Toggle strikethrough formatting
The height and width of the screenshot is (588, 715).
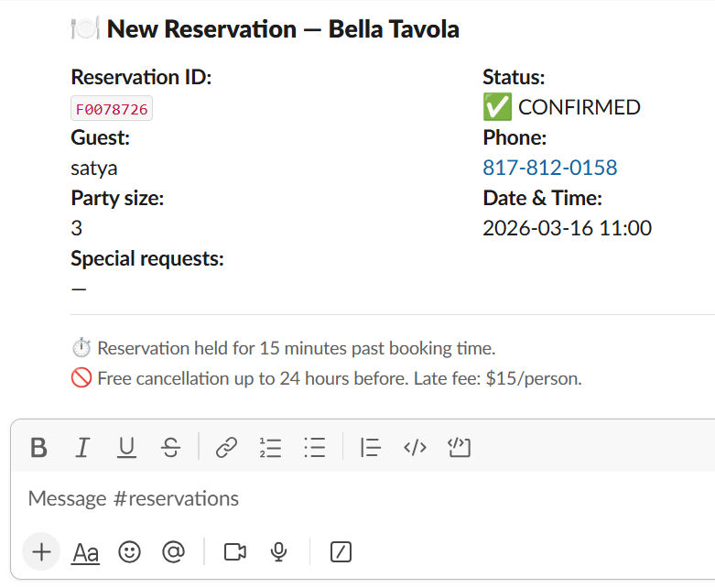click(170, 447)
